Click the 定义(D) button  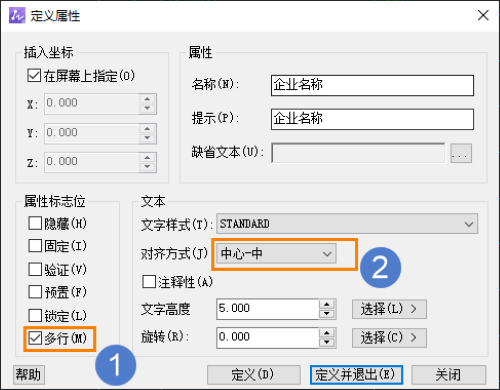(254, 375)
